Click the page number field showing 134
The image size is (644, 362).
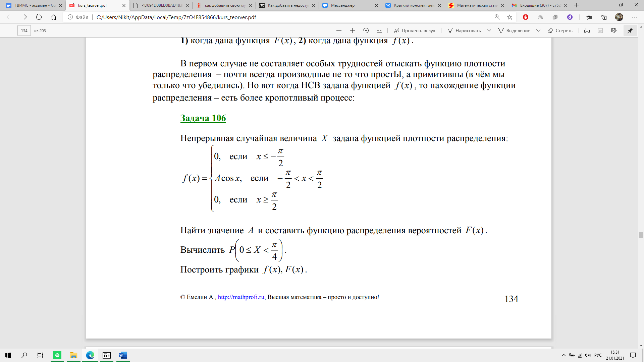click(x=24, y=31)
